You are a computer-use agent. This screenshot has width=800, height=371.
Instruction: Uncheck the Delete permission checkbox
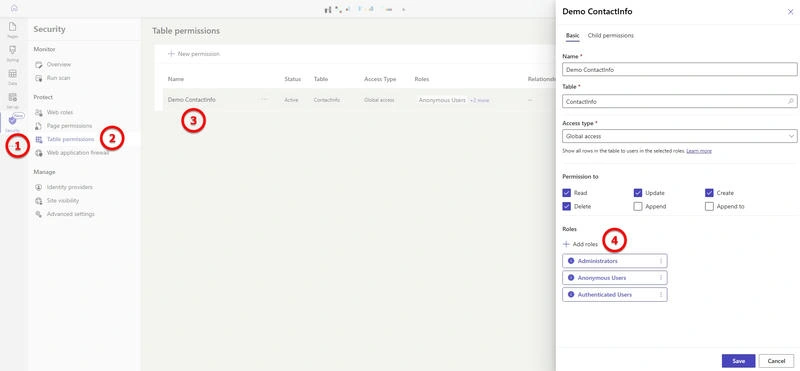click(x=566, y=207)
